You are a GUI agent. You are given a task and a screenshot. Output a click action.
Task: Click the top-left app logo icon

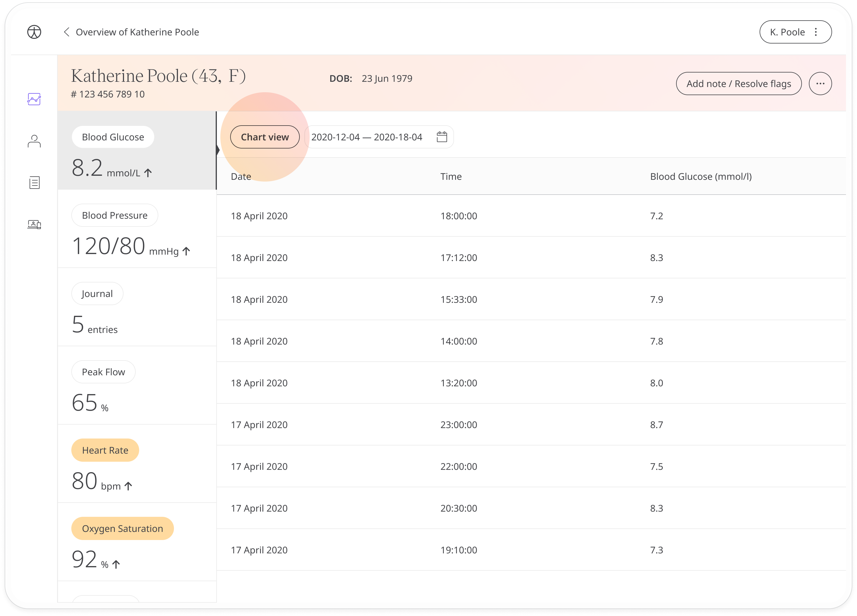click(x=34, y=31)
